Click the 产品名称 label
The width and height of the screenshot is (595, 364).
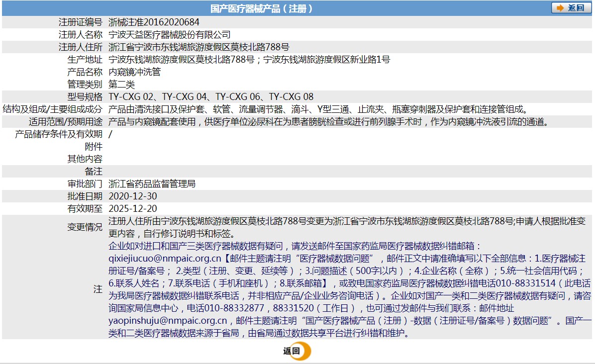point(85,72)
